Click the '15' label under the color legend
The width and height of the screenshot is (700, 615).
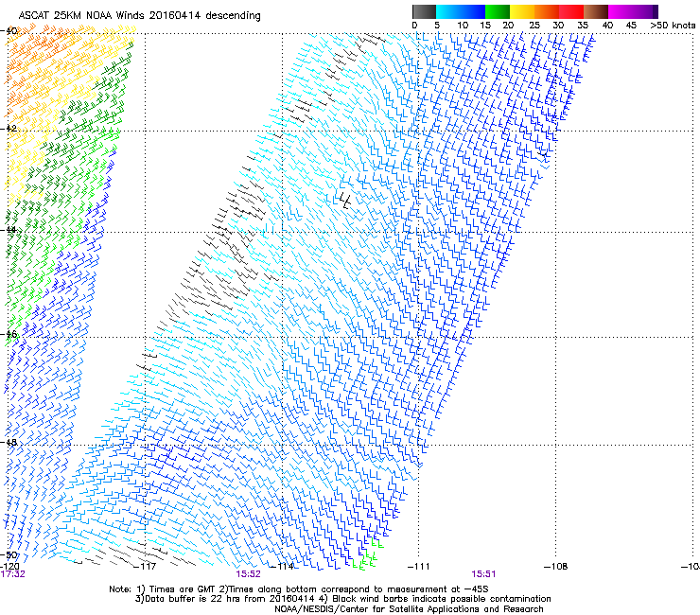pos(485,26)
